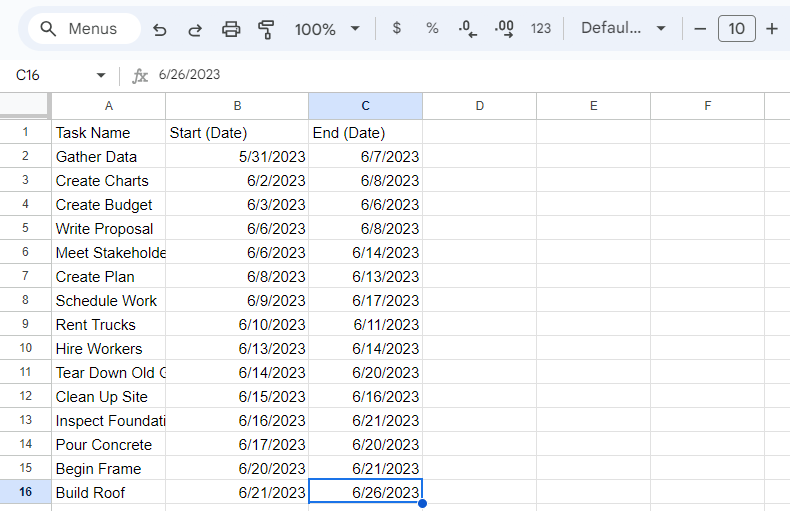Open the 100% zoom dropdown
Image resolution: width=790 pixels, height=511 pixels.
pos(327,29)
